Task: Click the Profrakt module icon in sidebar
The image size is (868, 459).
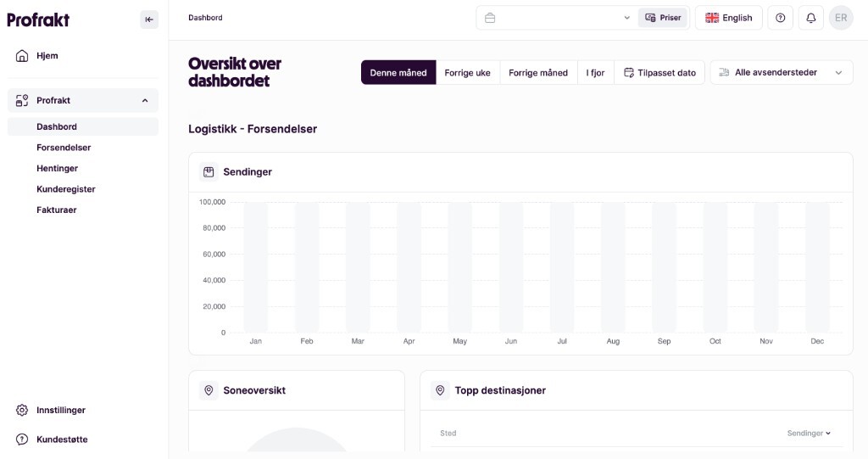Action: click(21, 100)
